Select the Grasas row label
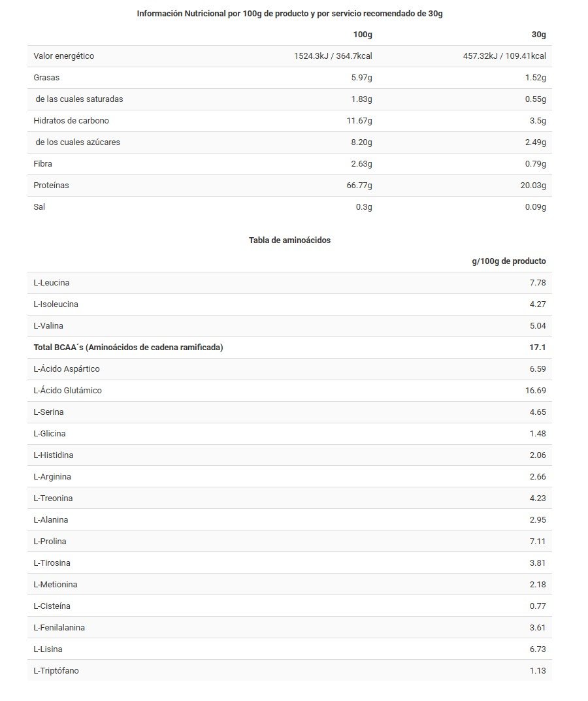This screenshot has width=588, height=701. coord(46,78)
